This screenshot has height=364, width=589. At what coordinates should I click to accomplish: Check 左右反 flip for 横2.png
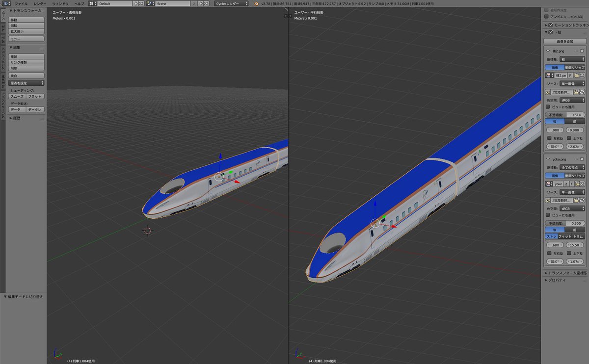(x=550, y=138)
